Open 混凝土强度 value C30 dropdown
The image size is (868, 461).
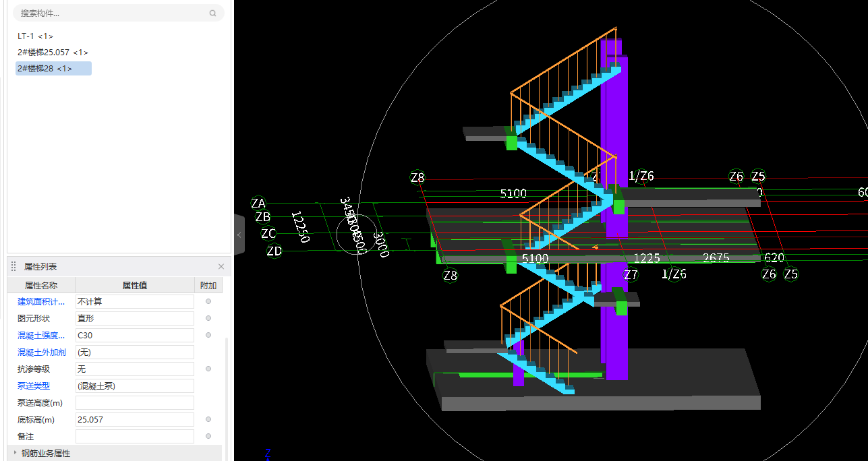(x=135, y=336)
